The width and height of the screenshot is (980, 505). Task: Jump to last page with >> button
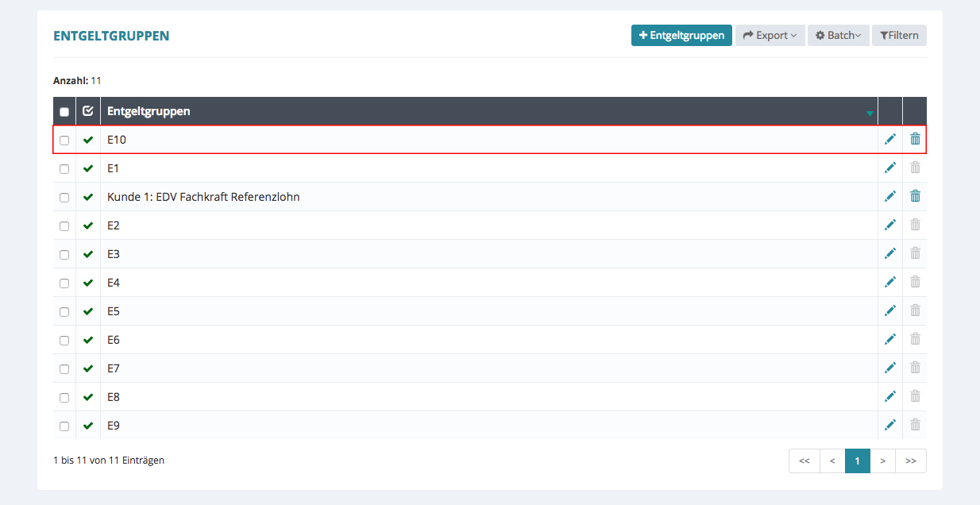[x=910, y=461]
